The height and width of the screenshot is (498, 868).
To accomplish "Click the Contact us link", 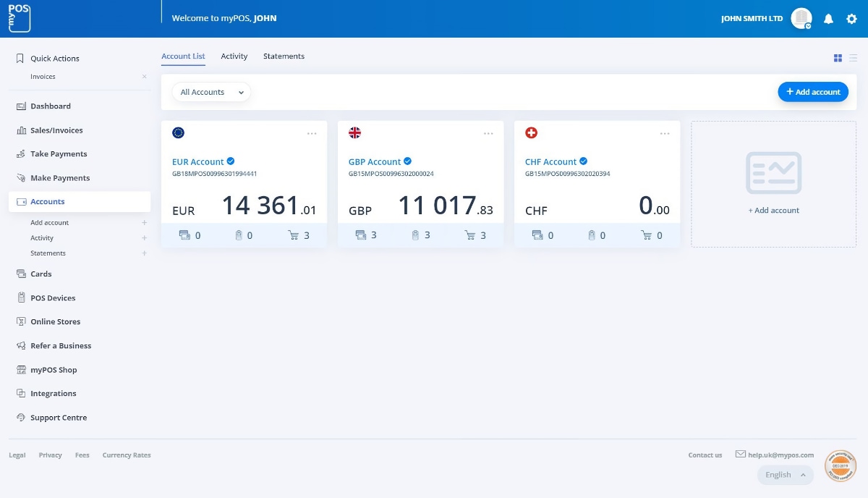I will click(x=705, y=455).
